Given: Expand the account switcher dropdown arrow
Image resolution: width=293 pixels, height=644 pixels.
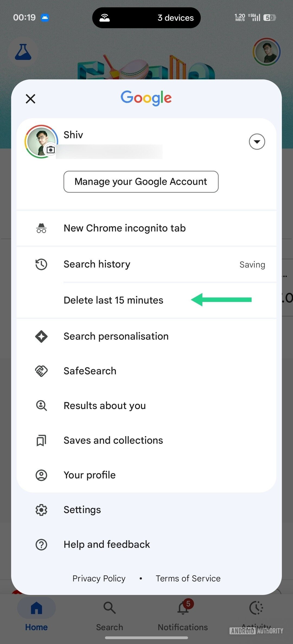Looking at the screenshot, I should tap(257, 141).
